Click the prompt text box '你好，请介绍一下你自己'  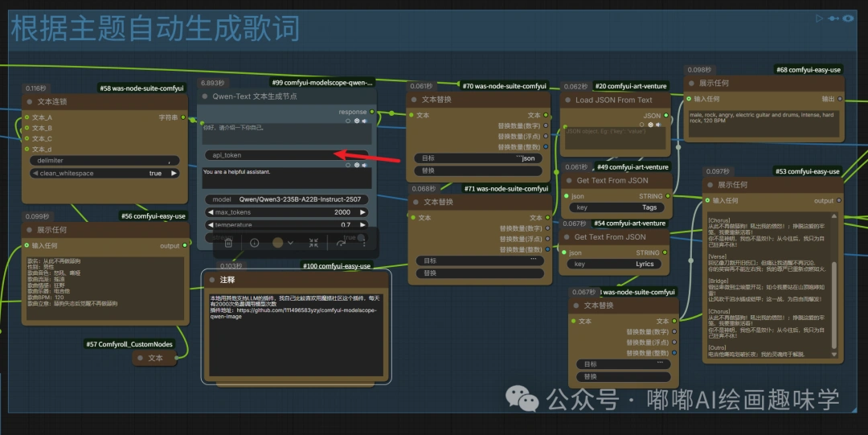[x=287, y=133]
